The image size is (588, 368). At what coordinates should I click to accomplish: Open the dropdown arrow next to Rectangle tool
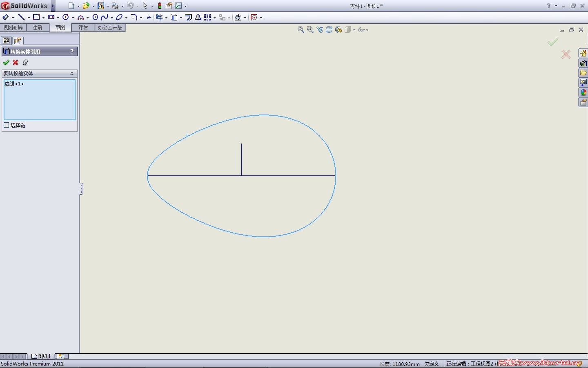(x=43, y=18)
